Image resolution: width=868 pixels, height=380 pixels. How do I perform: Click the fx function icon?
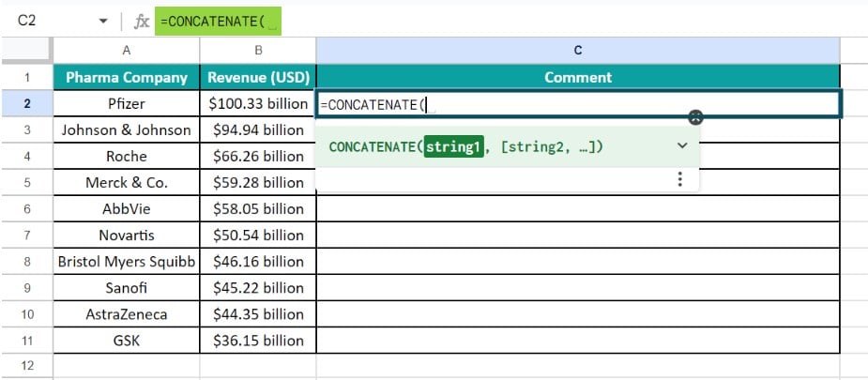point(142,22)
